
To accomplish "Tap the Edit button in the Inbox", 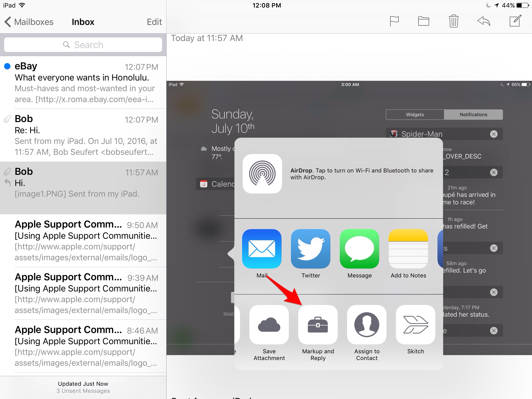I will 154,22.
